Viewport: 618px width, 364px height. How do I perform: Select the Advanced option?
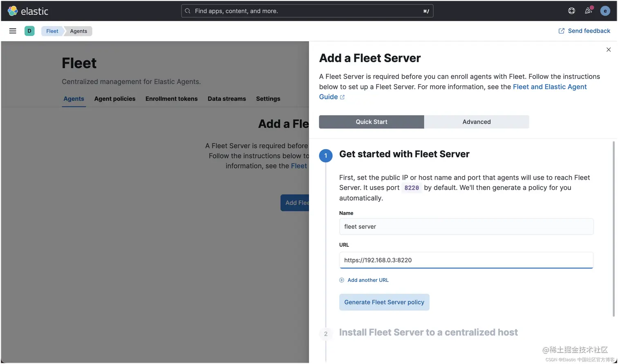pyautogui.click(x=477, y=122)
